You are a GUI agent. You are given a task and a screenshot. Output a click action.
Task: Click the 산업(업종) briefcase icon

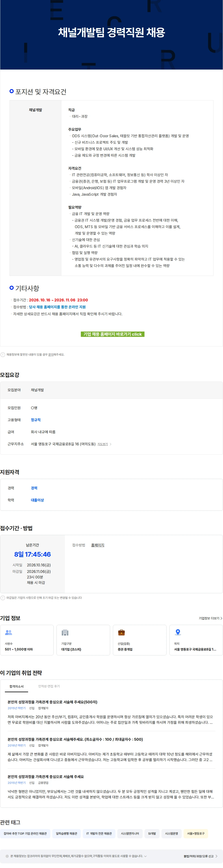[x=121, y=632]
